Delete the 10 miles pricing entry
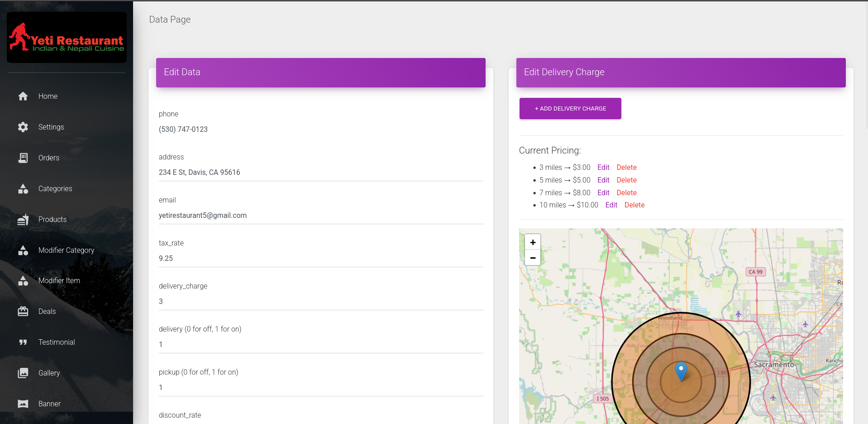The width and height of the screenshot is (868, 424). click(x=634, y=205)
